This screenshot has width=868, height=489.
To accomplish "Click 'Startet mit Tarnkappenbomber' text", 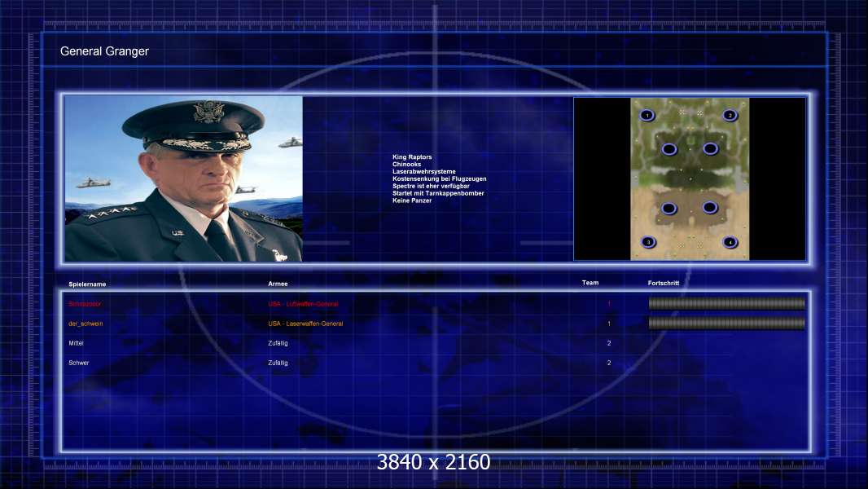I will 438,193.
